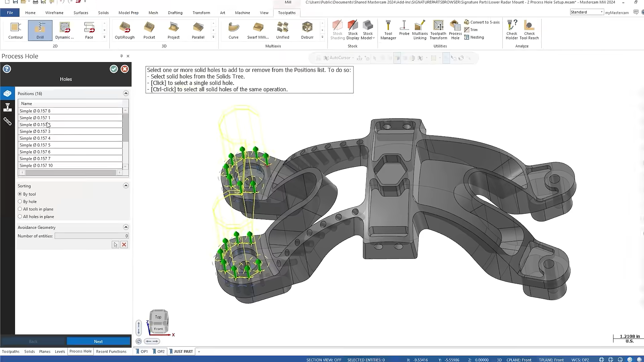644x362 pixels.
Task: Select the Drill toolpath icon
Action: pyautogui.click(x=40, y=30)
